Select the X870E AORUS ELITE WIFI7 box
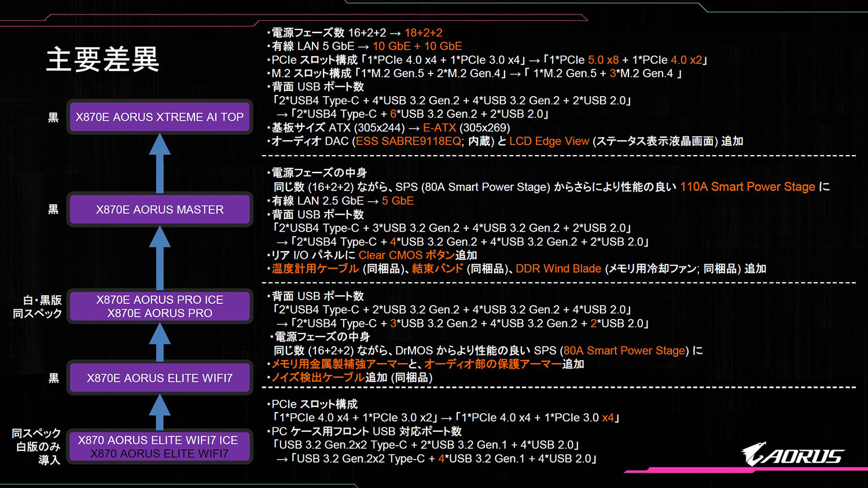 coord(160,378)
